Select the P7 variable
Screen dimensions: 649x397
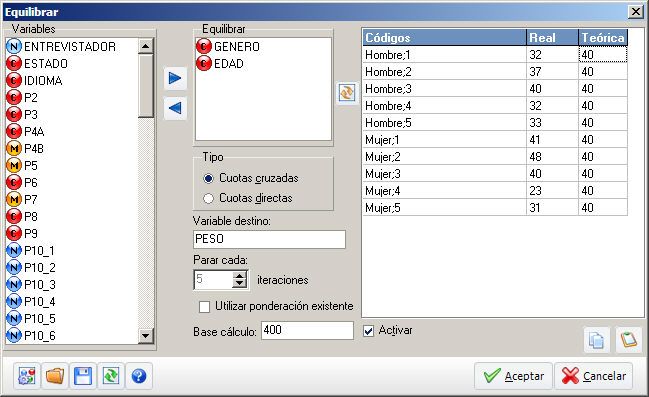click(22, 199)
